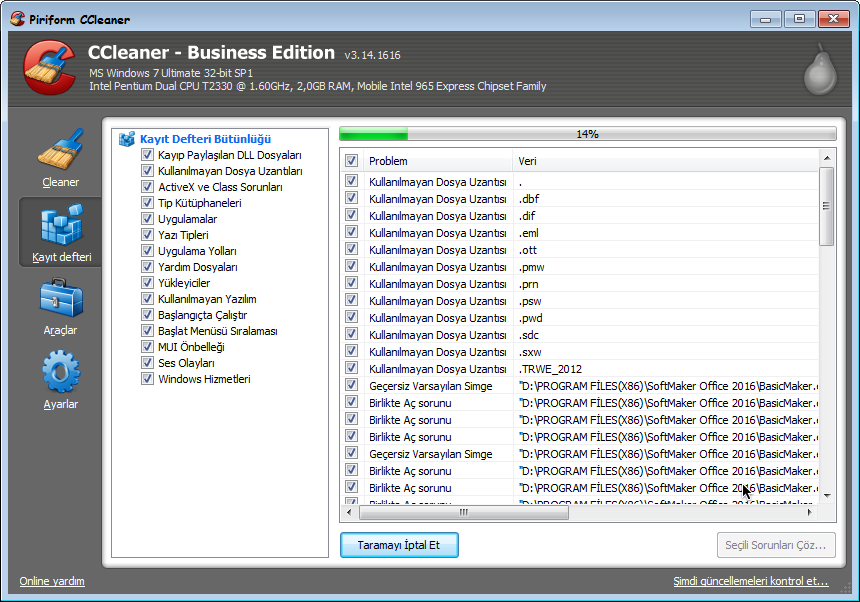Click CCleaner title bar app icon
The width and height of the screenshot is (860, 602).
[18, 19]
